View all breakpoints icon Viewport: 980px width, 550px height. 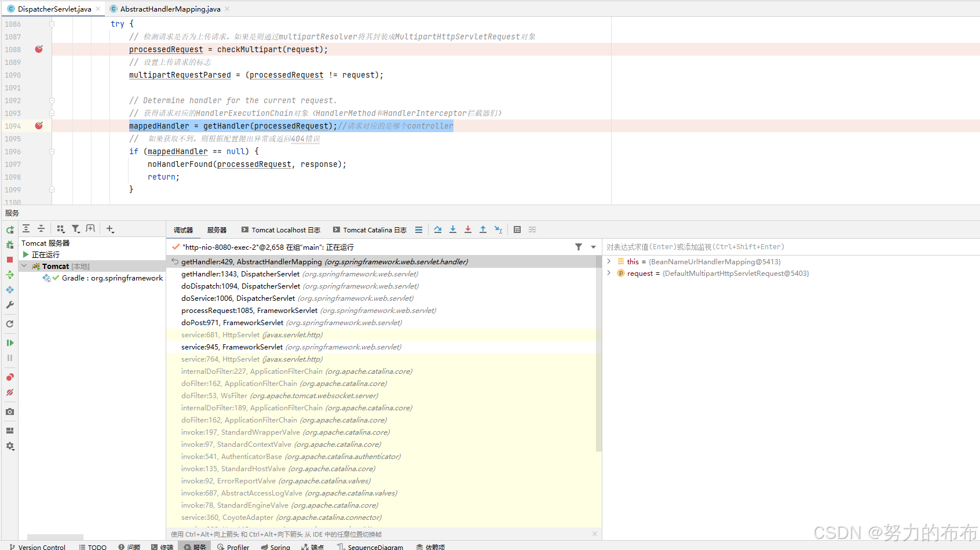click(x=10, y=377)
